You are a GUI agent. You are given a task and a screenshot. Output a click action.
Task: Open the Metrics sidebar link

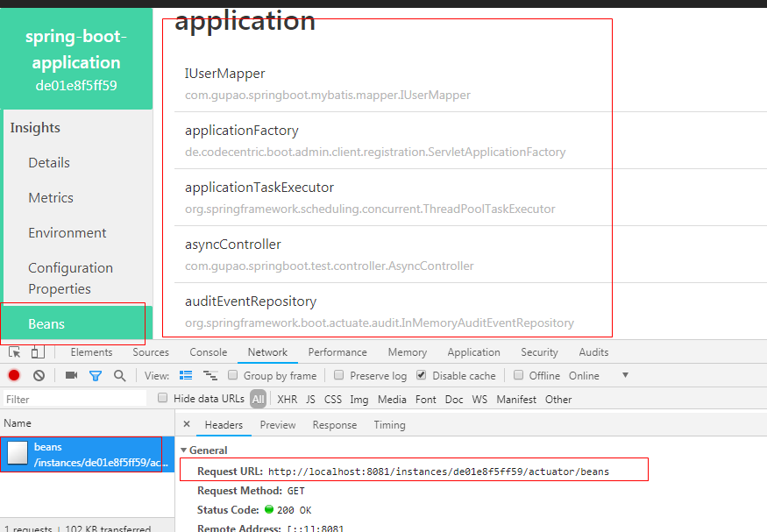(51, 198)
